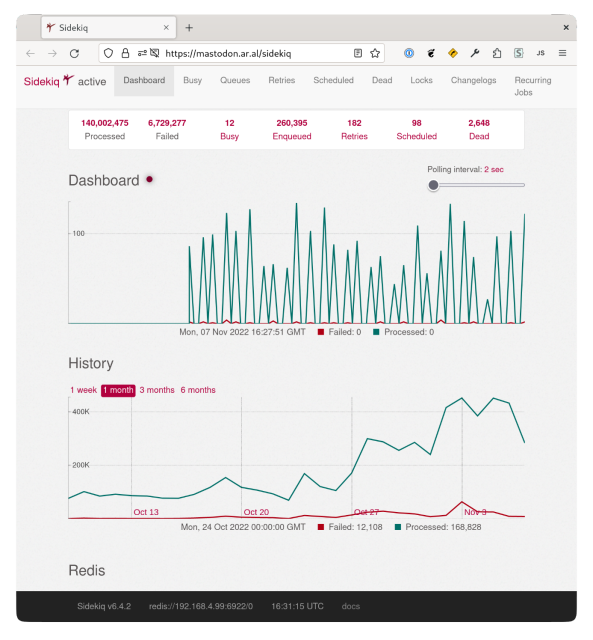Click the 2,648 Dead stat link
Image resolution: width=593 pixels, height=640 pixels.
(479, 129)
